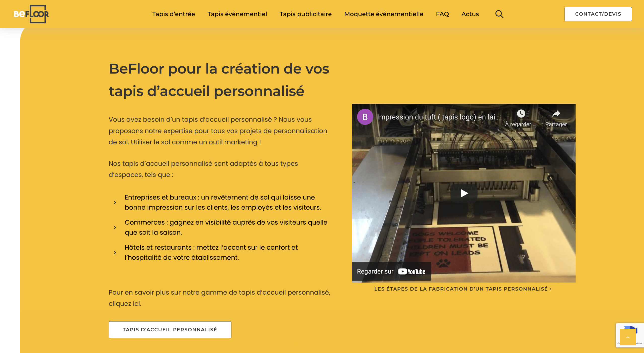This screenshot has width=644, height=353.
Task: Expand the Tapis d'entrée navigation dropdown
Action: [x=173, y=14]
